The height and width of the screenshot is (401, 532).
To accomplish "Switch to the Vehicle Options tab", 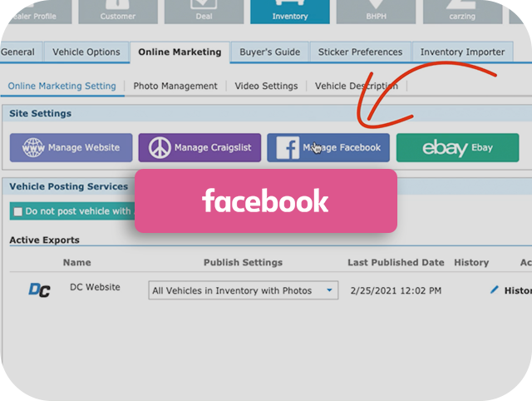I will click(x=86, y=52).
